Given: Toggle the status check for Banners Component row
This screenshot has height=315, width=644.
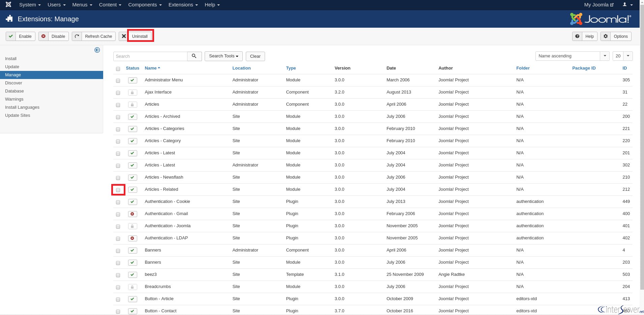Looking at the screenshot, I should pos(133,251).
